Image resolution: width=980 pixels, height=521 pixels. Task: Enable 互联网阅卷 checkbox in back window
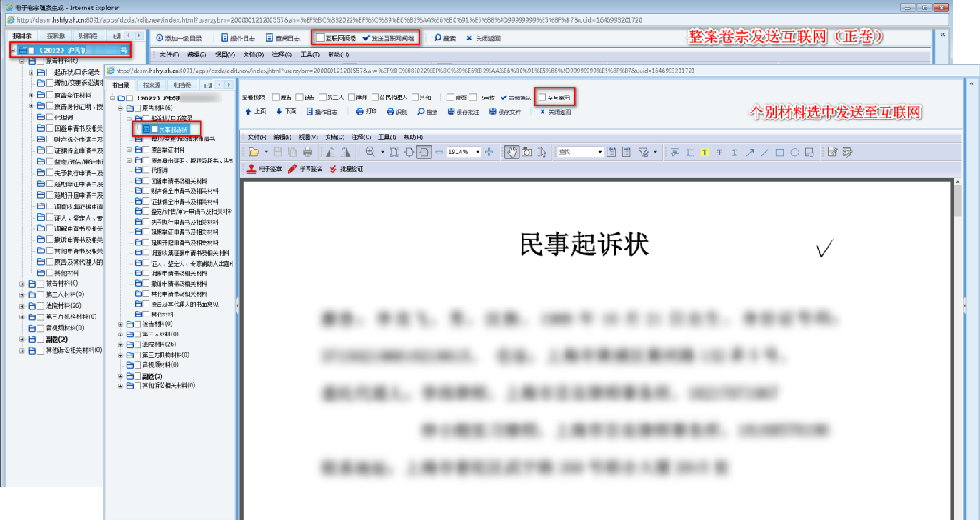[x=321, y=38]
